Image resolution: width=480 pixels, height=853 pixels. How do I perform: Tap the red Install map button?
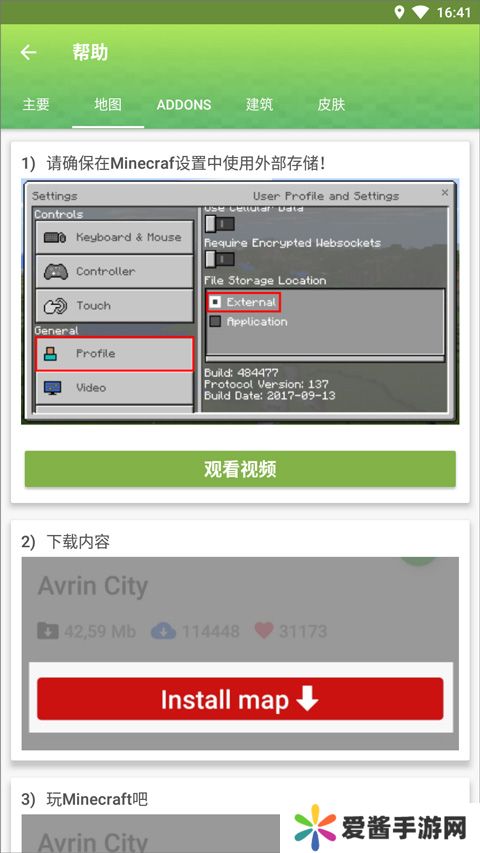tap(240, 699)
